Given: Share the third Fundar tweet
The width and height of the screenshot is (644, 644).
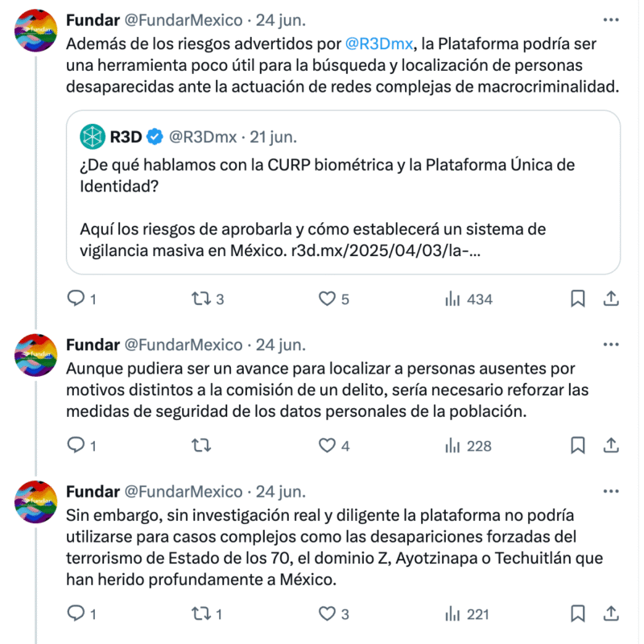Looking at the screenshot, I should coord(610,613).
